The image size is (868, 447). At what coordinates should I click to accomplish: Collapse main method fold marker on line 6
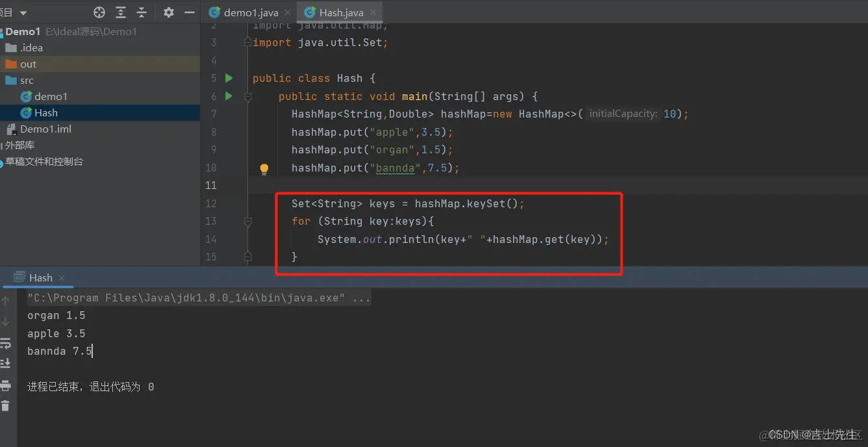point(247,96)
